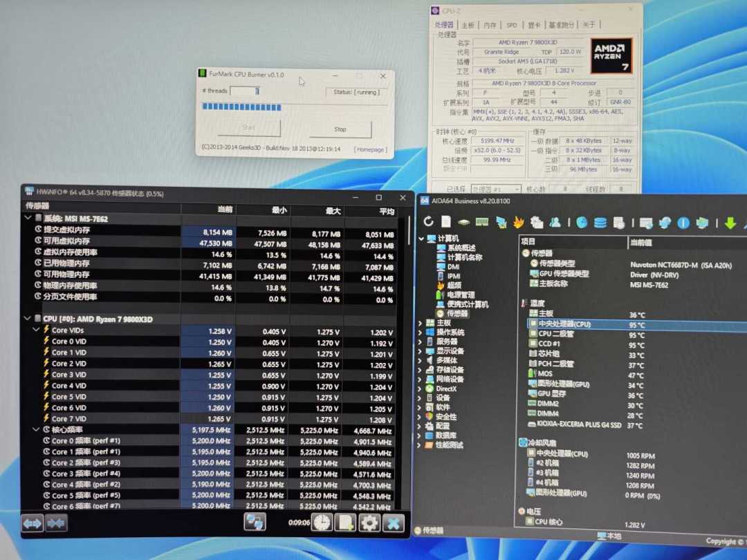Click the CPU-Z title bar icon
Image resolution: width=747 pixels, height=560 pixels.
pyautogui.click(x=434, y=10)
